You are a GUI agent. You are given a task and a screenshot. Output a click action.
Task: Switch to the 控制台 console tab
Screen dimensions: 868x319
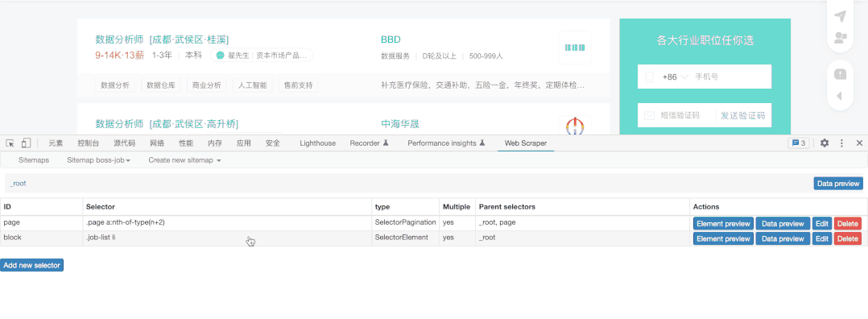coord(89,143)
